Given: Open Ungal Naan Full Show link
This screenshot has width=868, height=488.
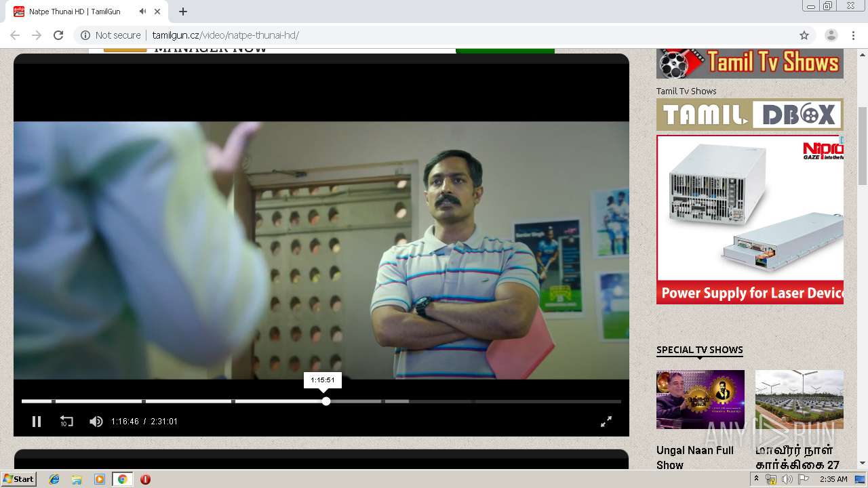Looking at the screenshot, I should tap(695, 457).
